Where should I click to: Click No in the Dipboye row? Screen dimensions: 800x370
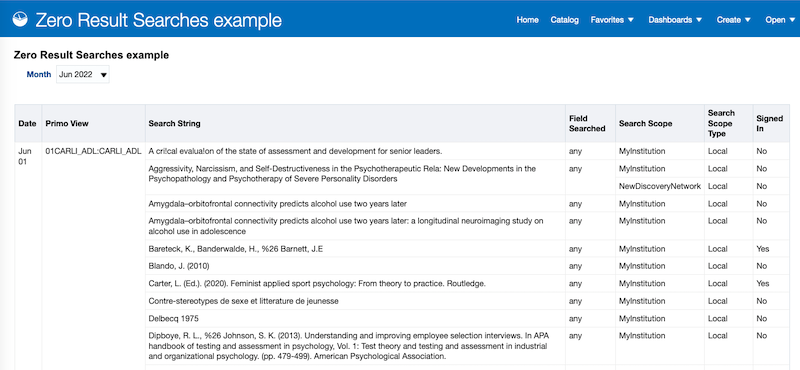click(762, 336)
